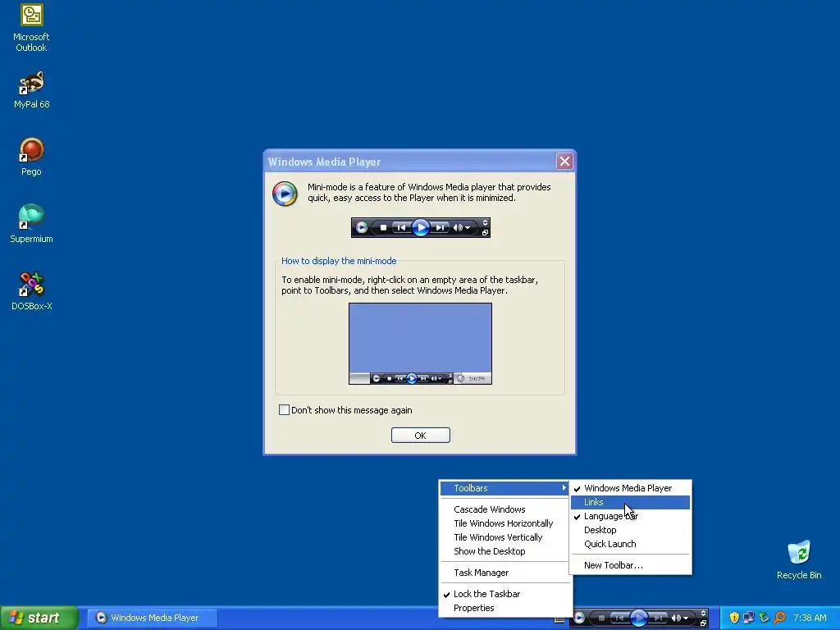Open the volume dropdown arrow in taskbar mini-player
Image resolution: width=840 pixels, height=630 pixels.
click(x=686, y=619)
